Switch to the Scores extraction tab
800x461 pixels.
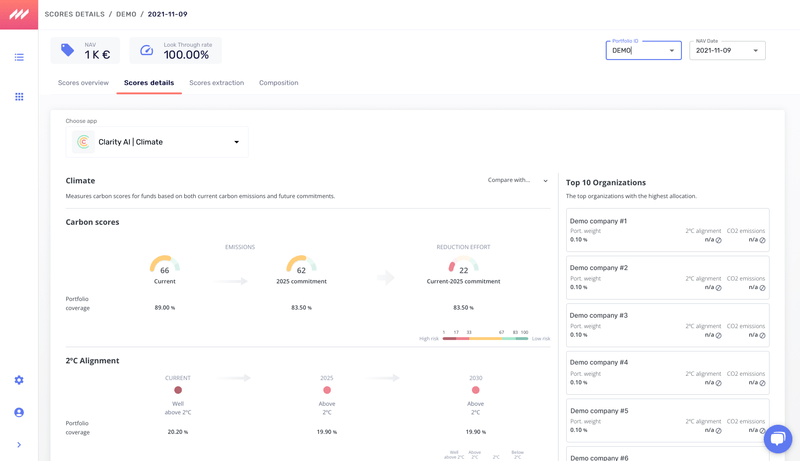216,83
